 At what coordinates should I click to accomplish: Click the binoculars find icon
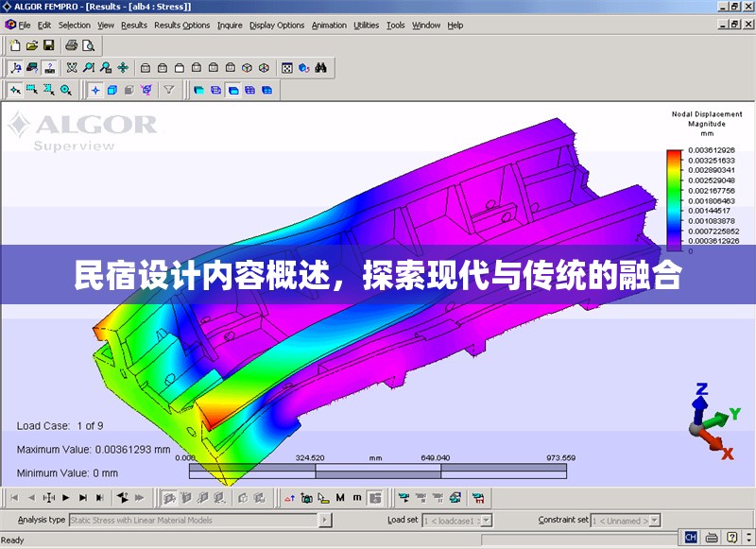321,68
